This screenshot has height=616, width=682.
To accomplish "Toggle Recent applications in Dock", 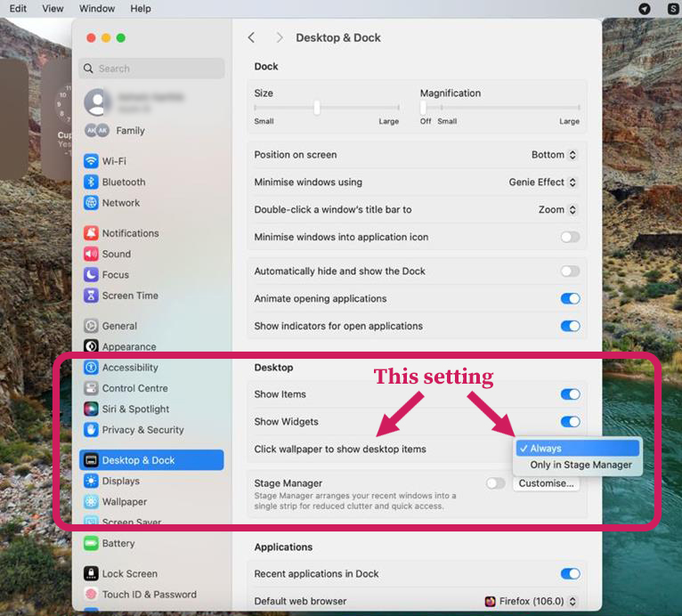I will [x=570, y=574].
